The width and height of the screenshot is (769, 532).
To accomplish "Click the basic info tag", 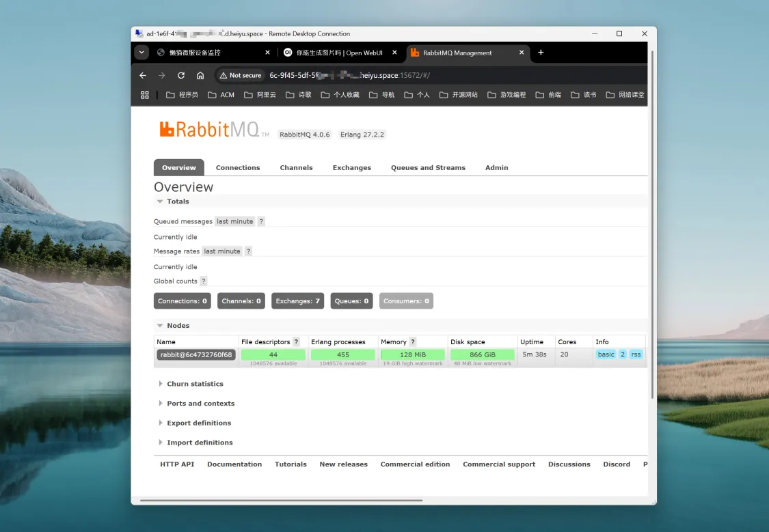I will [606, 354].
